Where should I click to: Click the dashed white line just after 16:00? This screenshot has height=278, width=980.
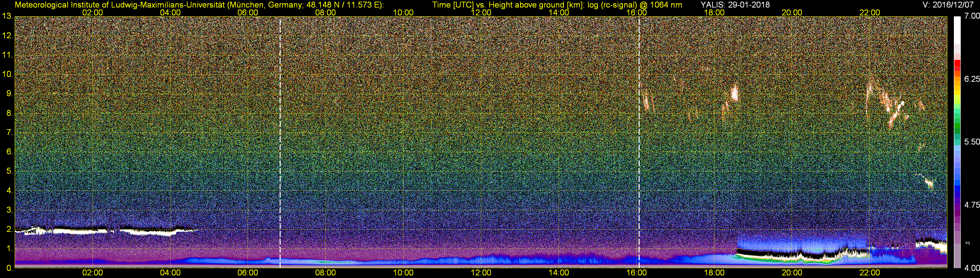(x=639, y=142)
